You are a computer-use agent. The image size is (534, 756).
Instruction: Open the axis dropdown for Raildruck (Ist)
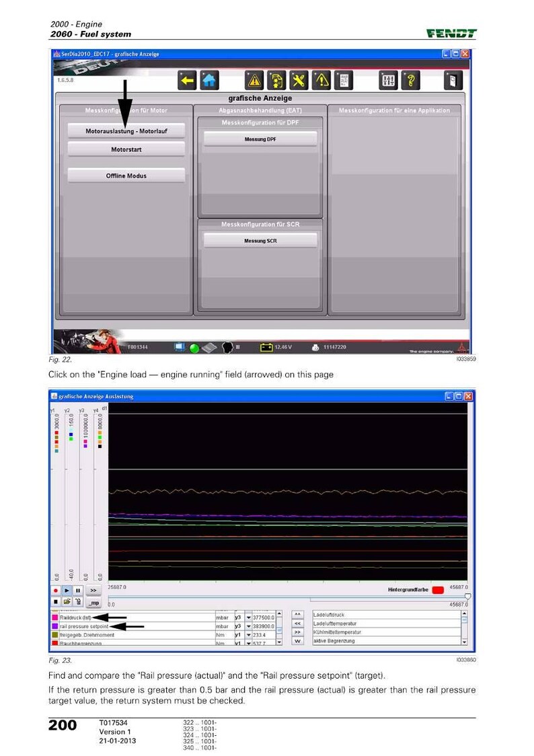248,617
